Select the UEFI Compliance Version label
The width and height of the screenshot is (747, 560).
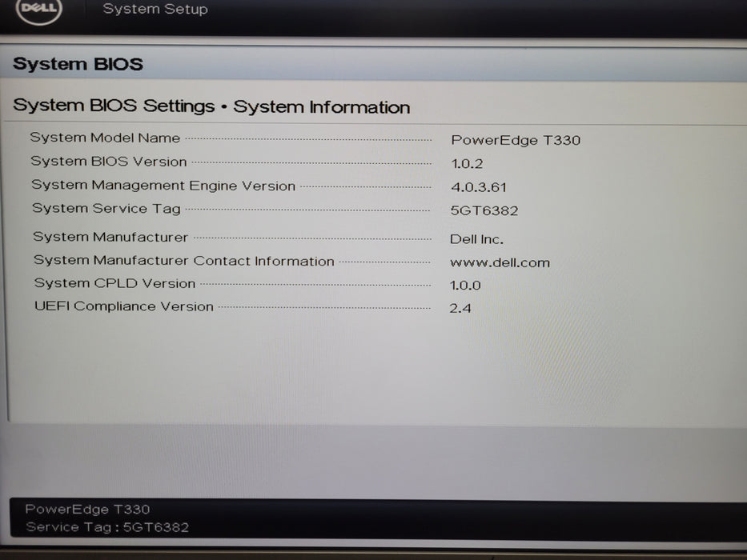point(124,306)
